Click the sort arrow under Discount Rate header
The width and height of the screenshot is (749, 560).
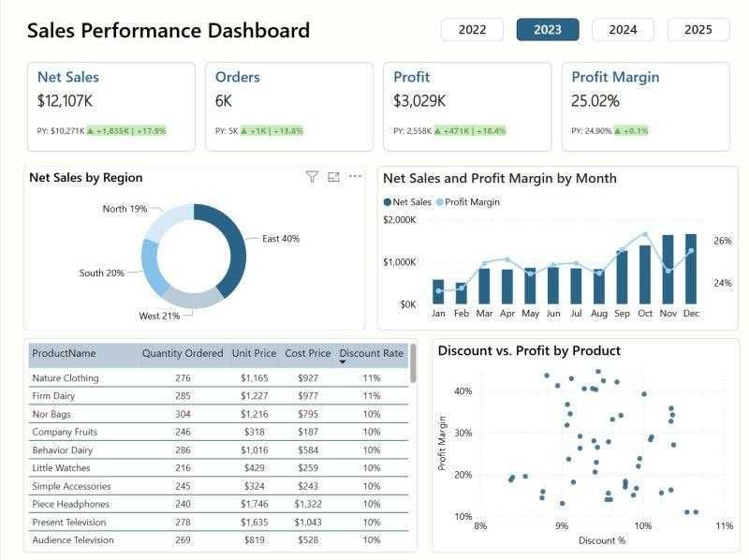pos(343,362)
